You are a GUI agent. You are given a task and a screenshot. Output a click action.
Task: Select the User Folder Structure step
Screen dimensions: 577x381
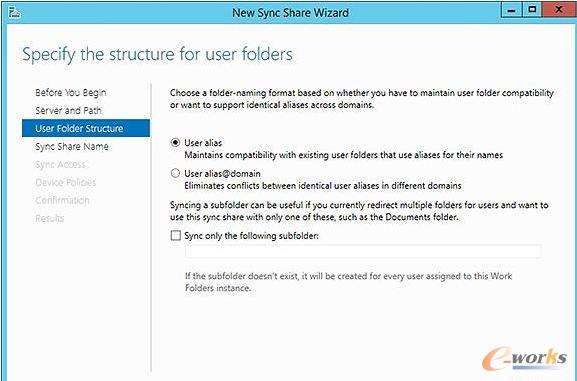[86, 128]
